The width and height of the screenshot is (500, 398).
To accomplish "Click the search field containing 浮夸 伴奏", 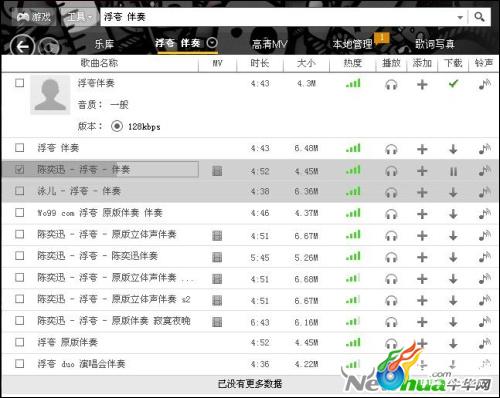I will 278,17.
